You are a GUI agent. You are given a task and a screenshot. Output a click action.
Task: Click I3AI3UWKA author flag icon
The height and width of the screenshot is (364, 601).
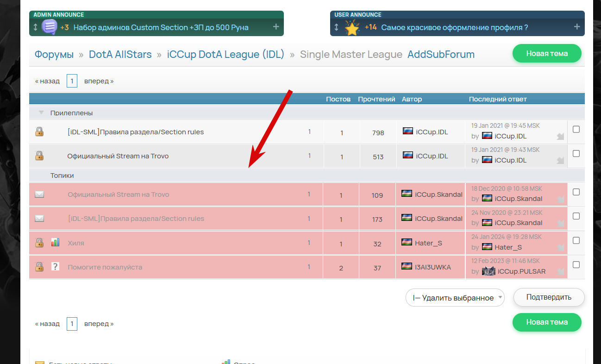pyautogui.click(x=407, y=266)
